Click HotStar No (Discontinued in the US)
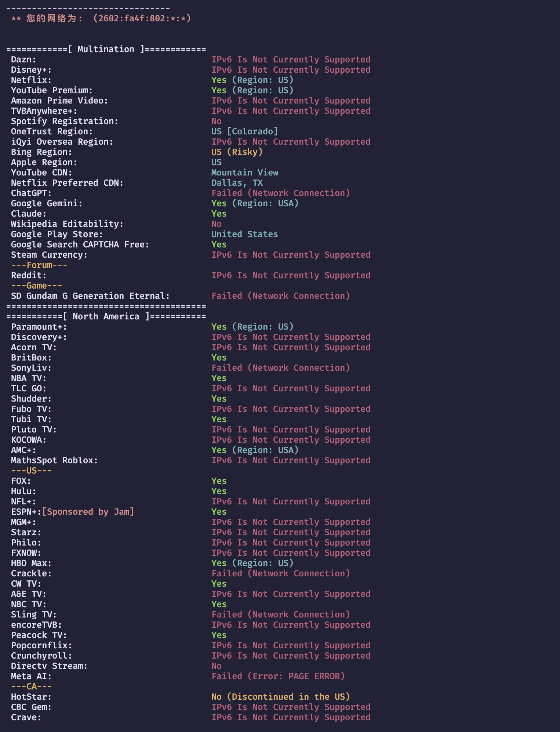The image size is (560, 732). pyautogui.click(x=281, y=697)
